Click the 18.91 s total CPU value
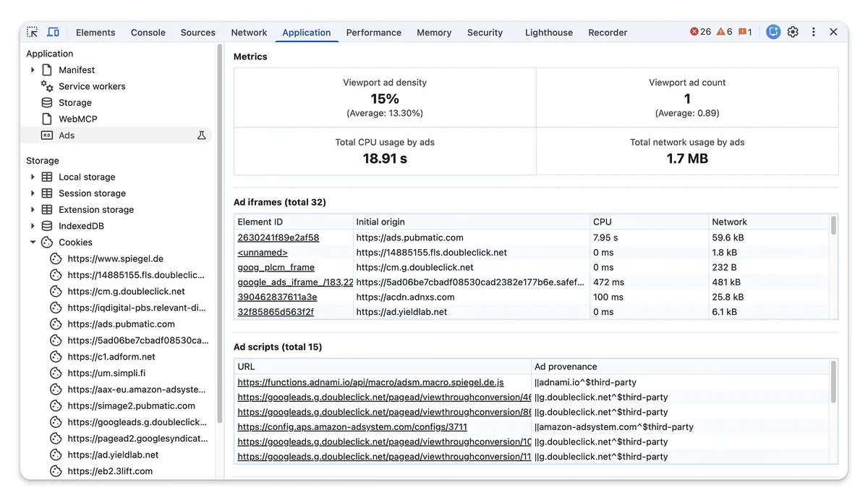This screenshot has width=868, height=501. [x=385, y=159]
